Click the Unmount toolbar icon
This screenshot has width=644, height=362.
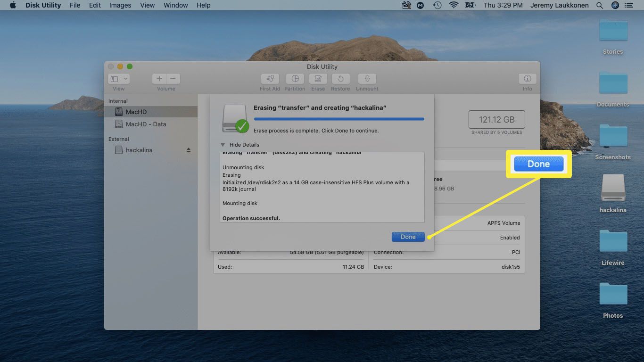(367, 79)
